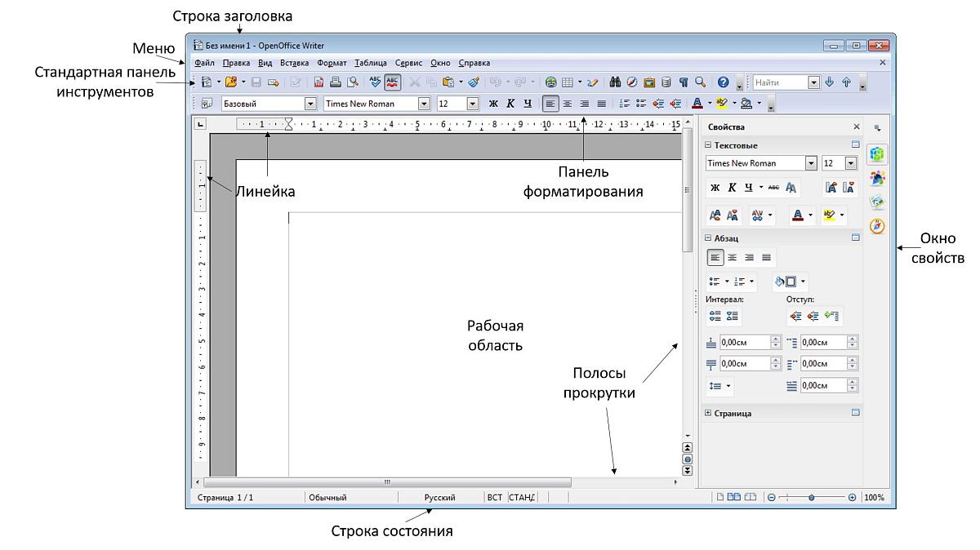Image resolution: width=980 pixels, height=550 pixels.
Task: Click Font Color A in formatting toolbar
Action: [x=697, y=104]
